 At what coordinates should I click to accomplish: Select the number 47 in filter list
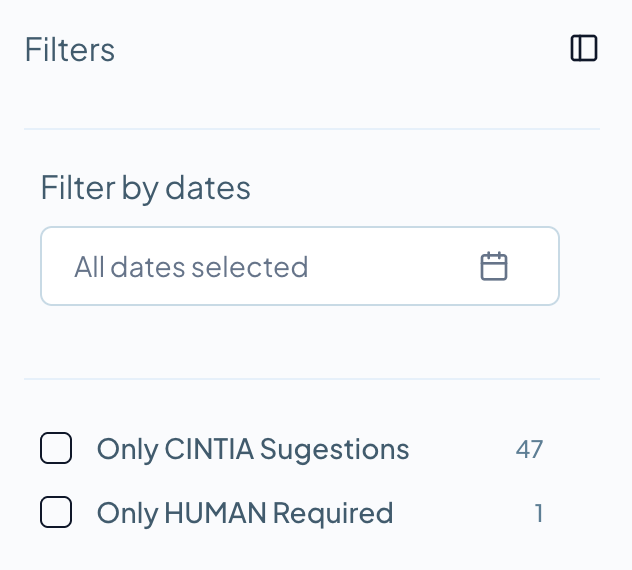(529, 449)
